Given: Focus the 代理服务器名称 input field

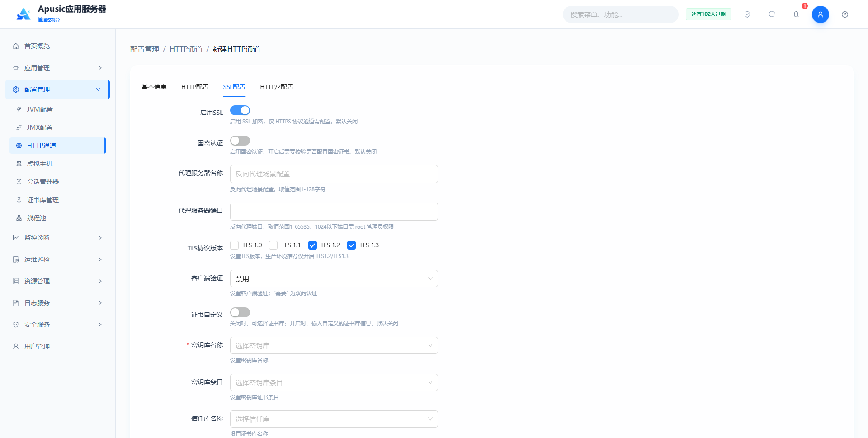Looking at the screenshot, I should click(x=334, y=174).
